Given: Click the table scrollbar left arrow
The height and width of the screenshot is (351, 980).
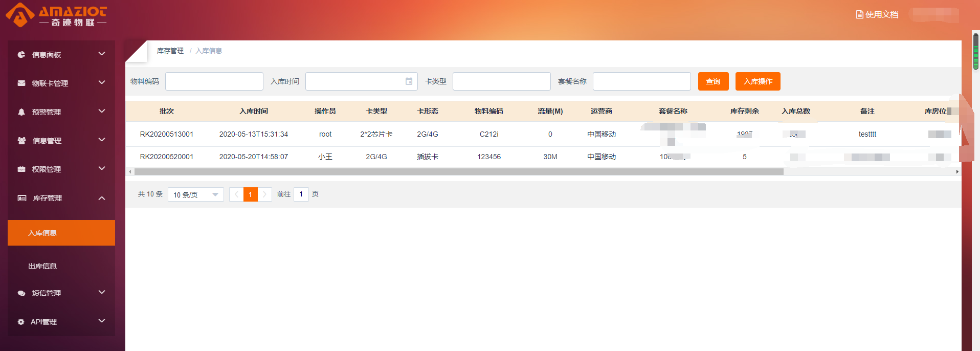Looking at the screenshot, I should [x=130, y=172].
